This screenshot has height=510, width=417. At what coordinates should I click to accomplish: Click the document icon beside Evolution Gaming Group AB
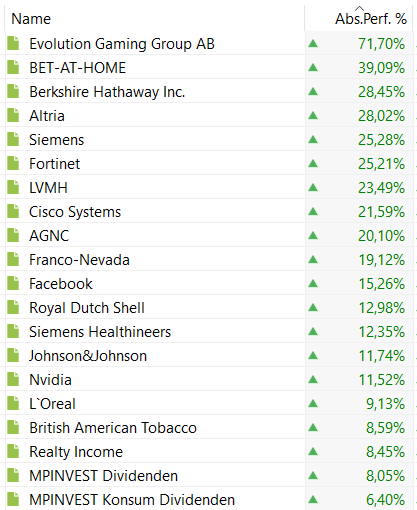[x=13, y=43]
